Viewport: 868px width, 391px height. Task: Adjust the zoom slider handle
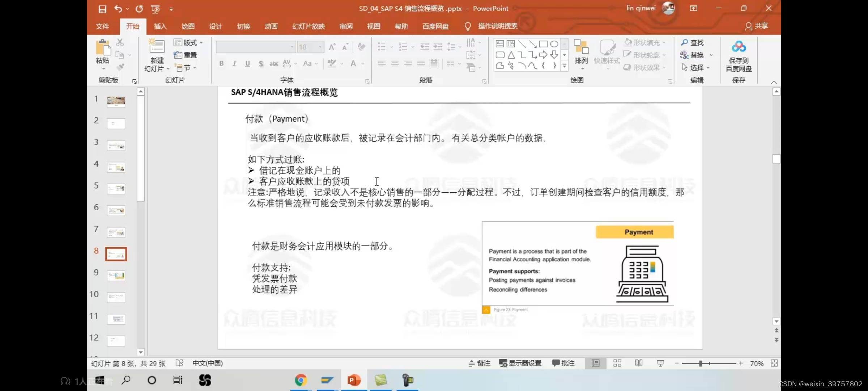[701, 363]
